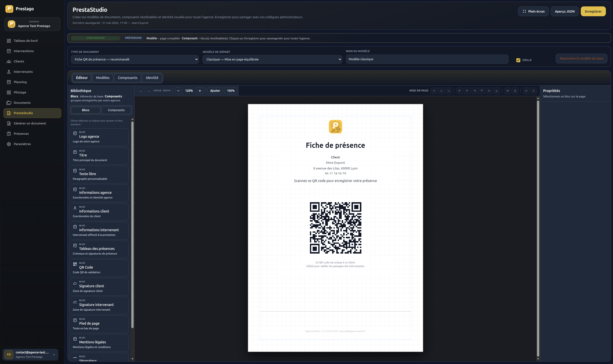Open Paramètres gear in sidebar

(32, 144)
